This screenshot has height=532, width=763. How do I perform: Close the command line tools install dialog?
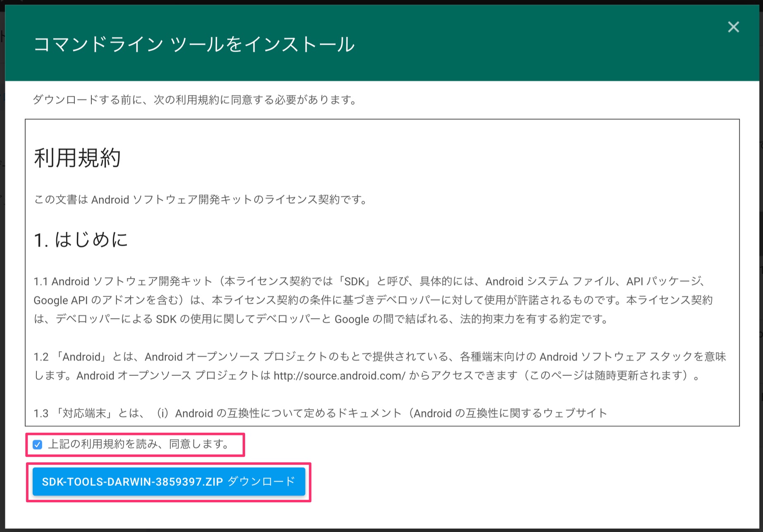[x=734, y=26]
